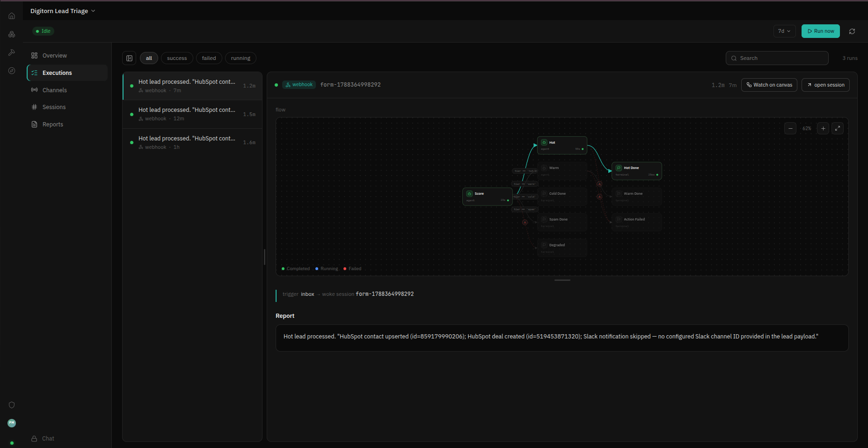Zoom out the flow canvas with minus
The width and height of the screenshot is (868, 448).
point(790,128)
